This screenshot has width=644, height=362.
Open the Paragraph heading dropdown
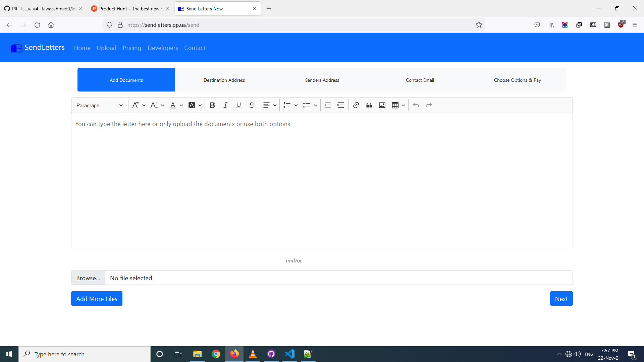click(x=99, y=105)
